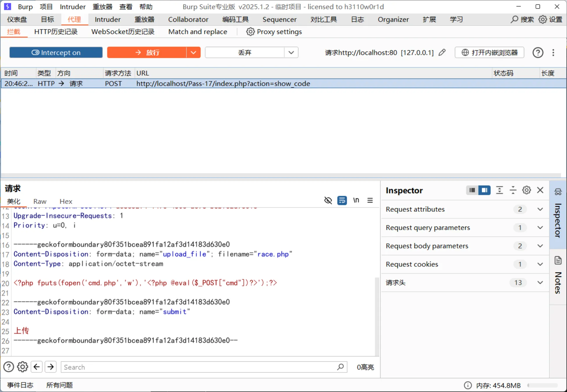Screen dimensions: 567x392
Task: Toggle hide non-printable characters eye icon
Action: [x=328, y=200]
